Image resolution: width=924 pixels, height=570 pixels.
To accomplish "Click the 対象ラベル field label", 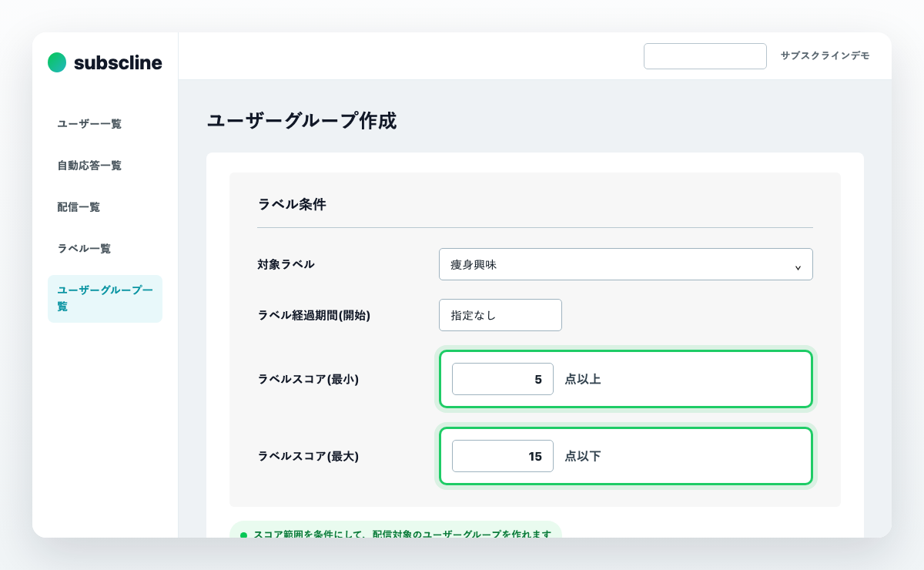I will [x=286, y=264].
